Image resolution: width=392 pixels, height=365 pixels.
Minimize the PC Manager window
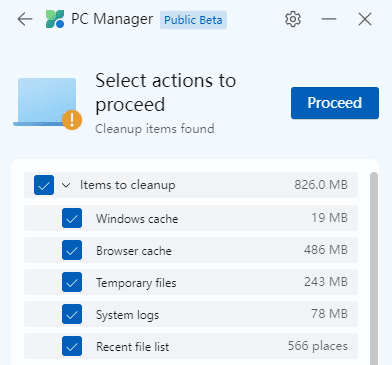pos(329,19)
